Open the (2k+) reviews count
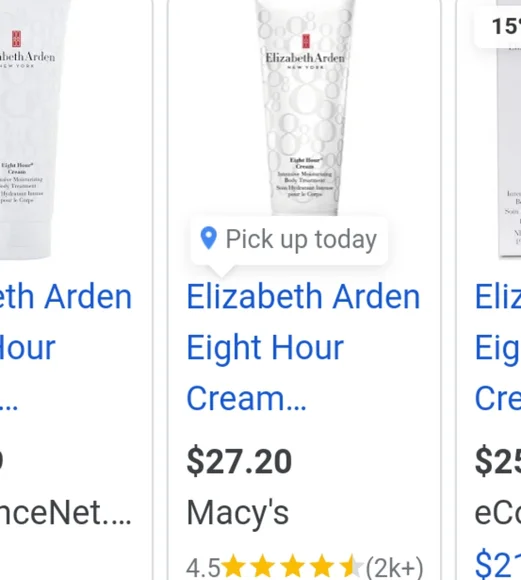The width and height of the screenshot is (521, 580). coord(394,567)
